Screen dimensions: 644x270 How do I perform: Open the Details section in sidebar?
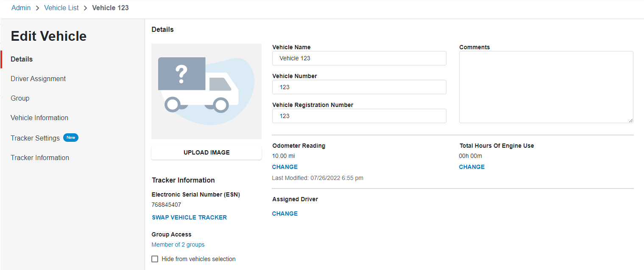pos(22,59)
